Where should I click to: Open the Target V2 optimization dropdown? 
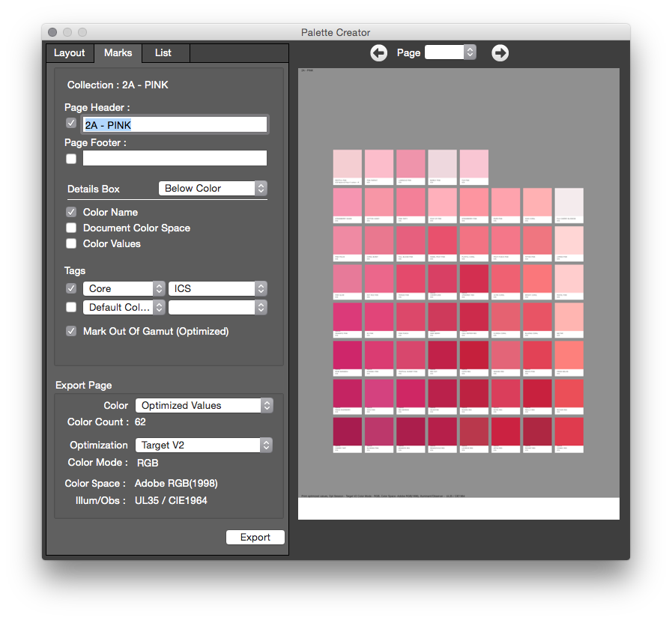(x=204, y=446)
